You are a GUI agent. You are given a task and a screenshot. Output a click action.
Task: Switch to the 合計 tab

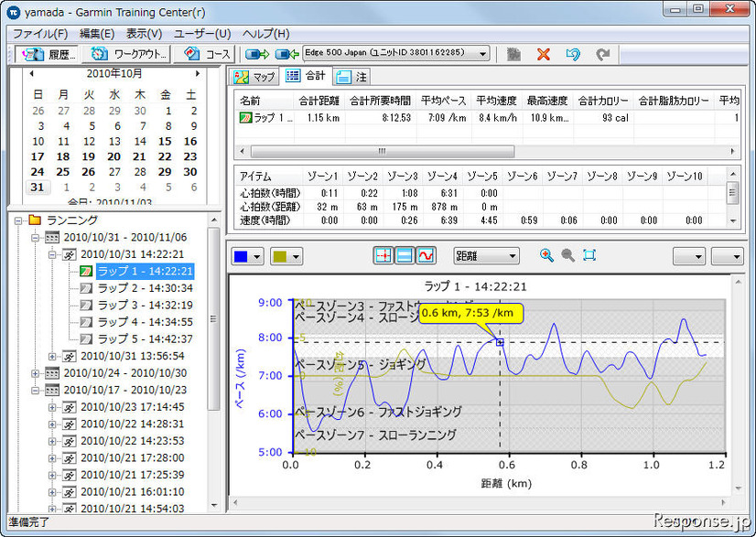click(x=305, y=76)
